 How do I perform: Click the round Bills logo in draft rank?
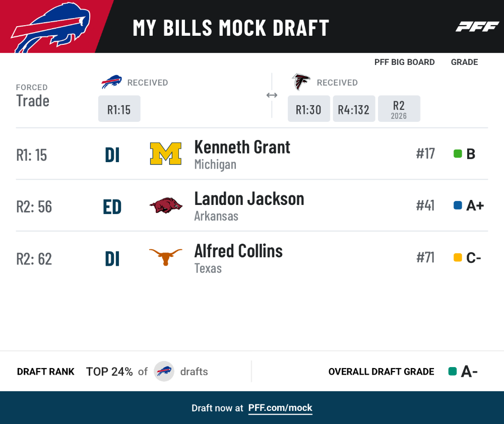[x=164, y=371]
